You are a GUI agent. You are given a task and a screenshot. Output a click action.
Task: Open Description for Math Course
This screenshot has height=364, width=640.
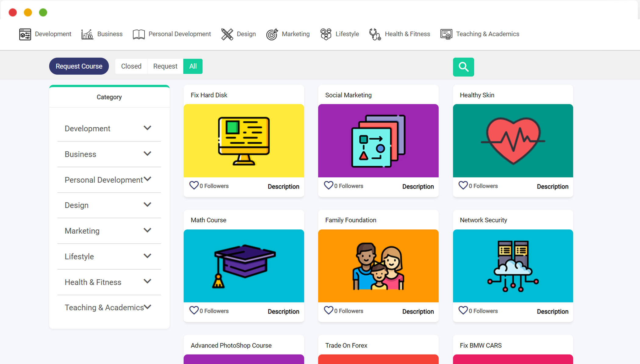point(283,312)
